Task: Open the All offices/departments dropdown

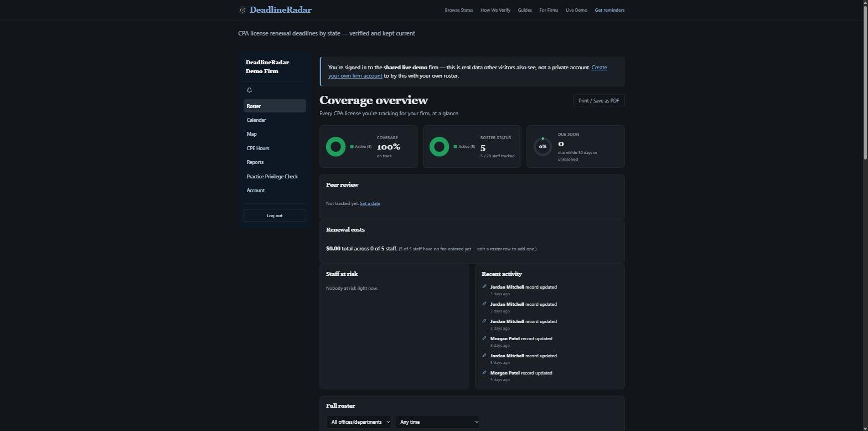Action: [x=359, y=422]
